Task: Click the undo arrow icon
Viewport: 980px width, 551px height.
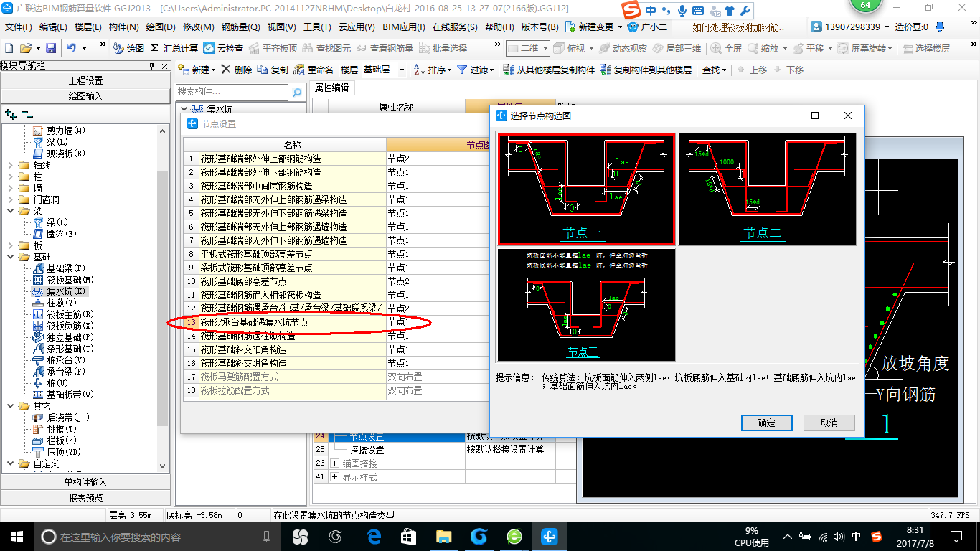Action: (72, 48)
